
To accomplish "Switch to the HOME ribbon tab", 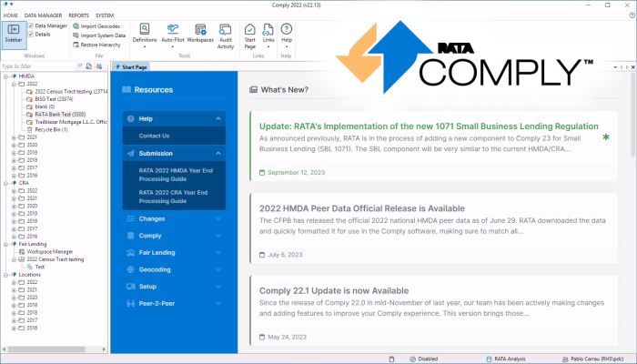I will point(11,15).
